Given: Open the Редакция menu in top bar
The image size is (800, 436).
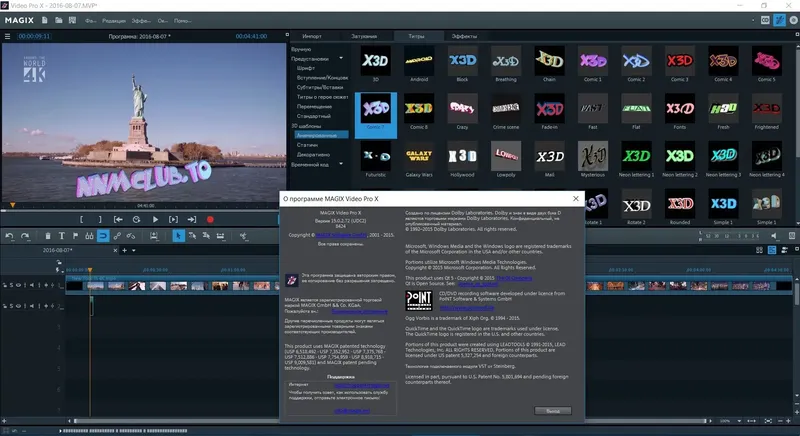Looking at the screenshot, I should 114,21.
